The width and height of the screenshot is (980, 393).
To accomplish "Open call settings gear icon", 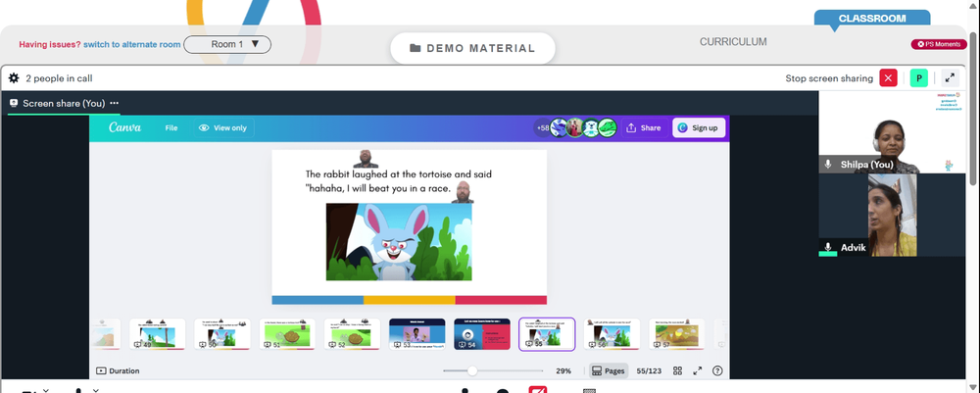I will point(14,78).
